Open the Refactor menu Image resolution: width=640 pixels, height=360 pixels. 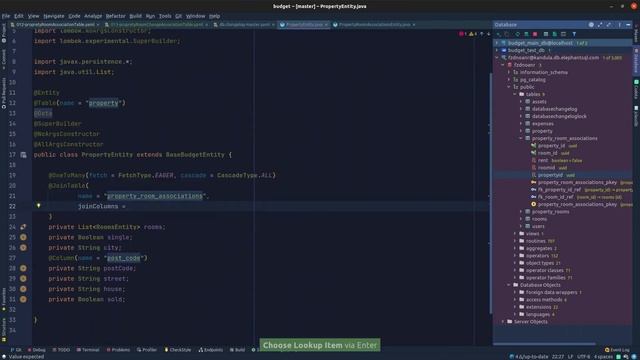tap(116, 16)
